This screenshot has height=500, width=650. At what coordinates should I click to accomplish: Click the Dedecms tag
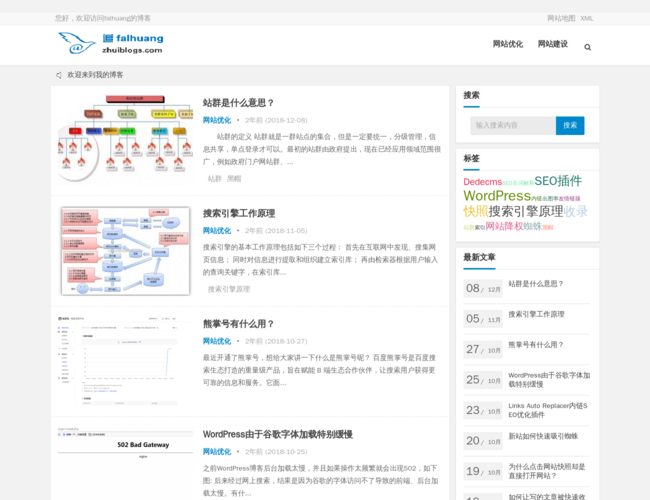[x=482, y=182]
